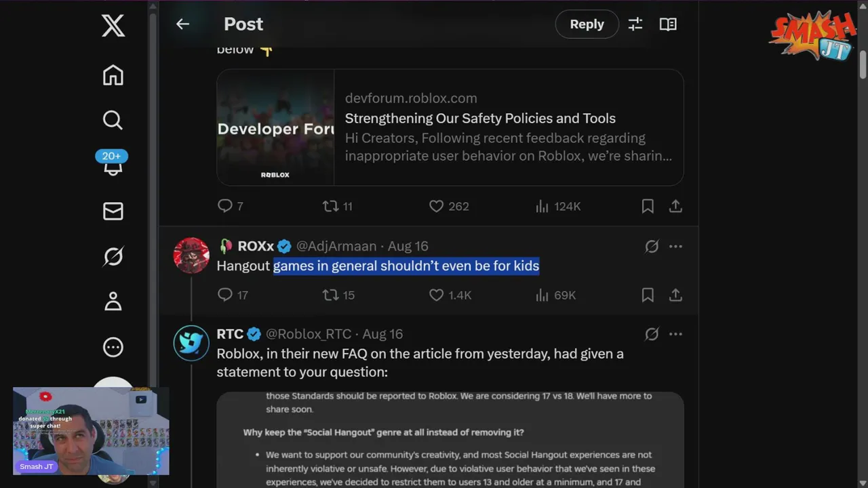
Task: Open three-dot menu on ROXx reply
Action: tap(675, 246)
